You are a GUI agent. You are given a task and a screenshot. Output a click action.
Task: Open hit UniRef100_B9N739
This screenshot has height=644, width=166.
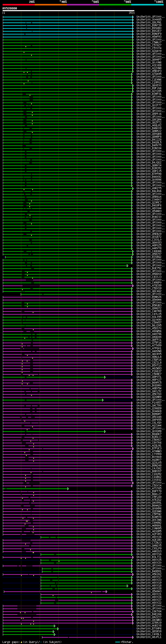click(149, 25)
